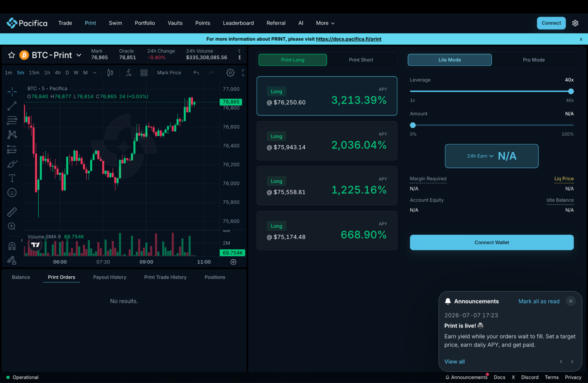Click the Pacifica logo
588x383 pixels.
(27, 23)
